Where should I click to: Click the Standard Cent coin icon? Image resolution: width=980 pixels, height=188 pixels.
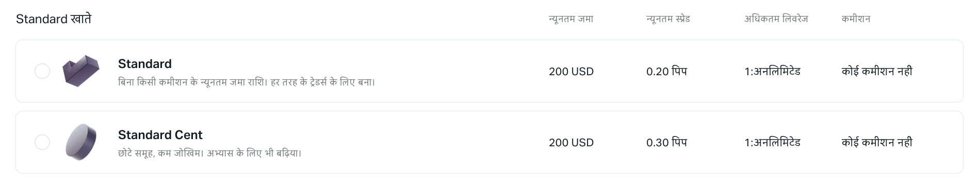pyautogui.click(x=81, y=142)
